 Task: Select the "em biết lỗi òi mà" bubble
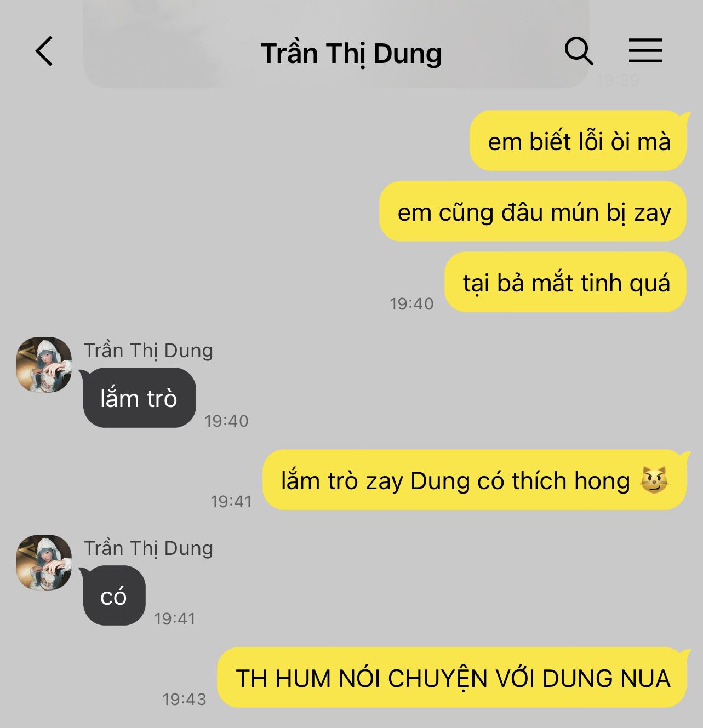click(579, 141)
